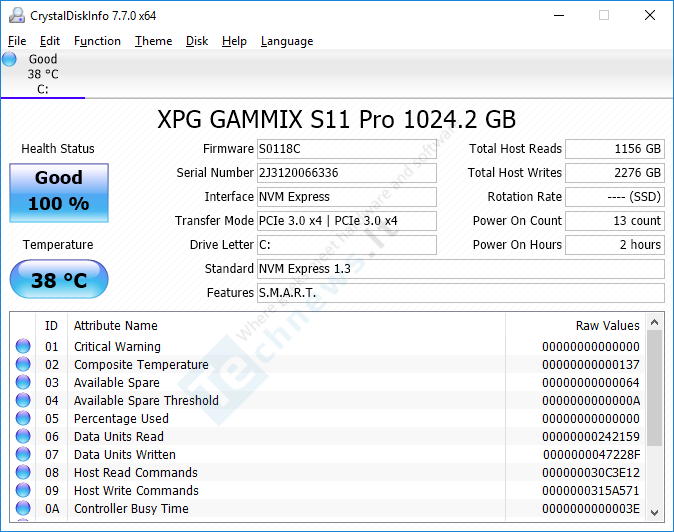Viewport: 674px width, 532px height.
Task: Select the Controller Busy Time attribute name
Action: (131, 509)
